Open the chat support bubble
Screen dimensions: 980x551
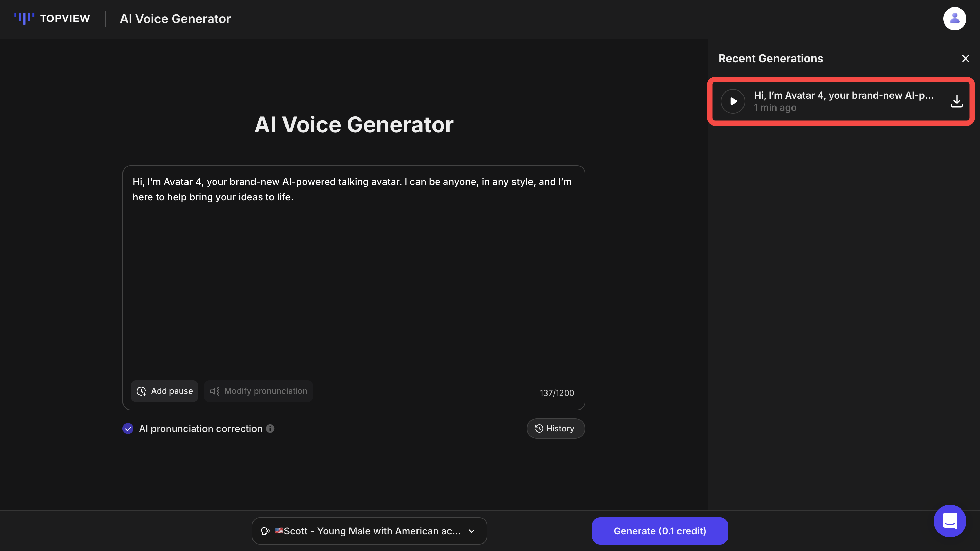(950, 521)
